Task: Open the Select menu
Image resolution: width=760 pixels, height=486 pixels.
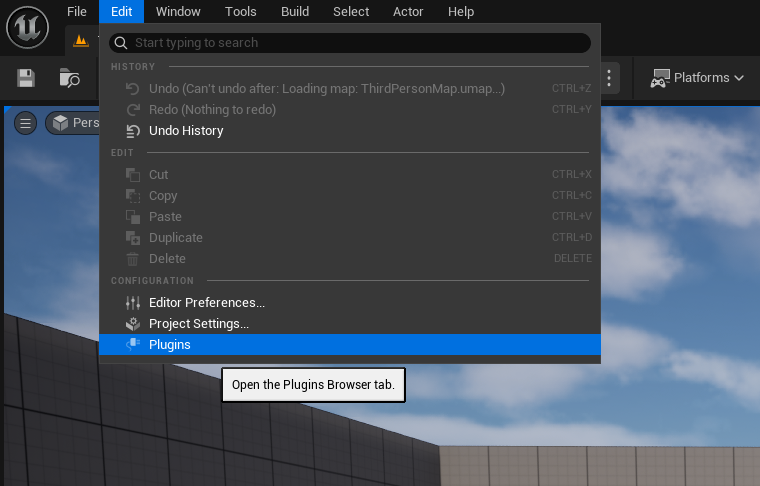Action: (x=351, y=11)
